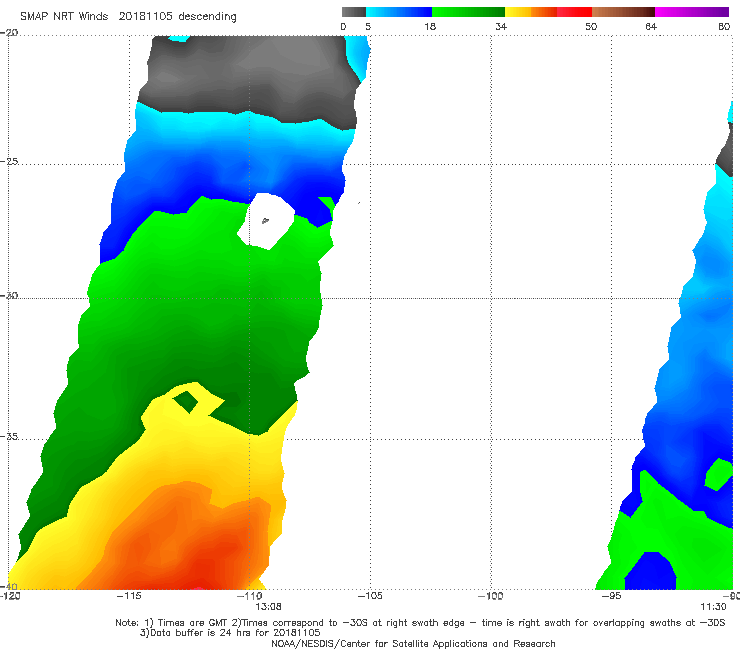Click the dark blue patch at bottom of right swath
This screenshot has width=740, height=650.
[x=651, y=571]
